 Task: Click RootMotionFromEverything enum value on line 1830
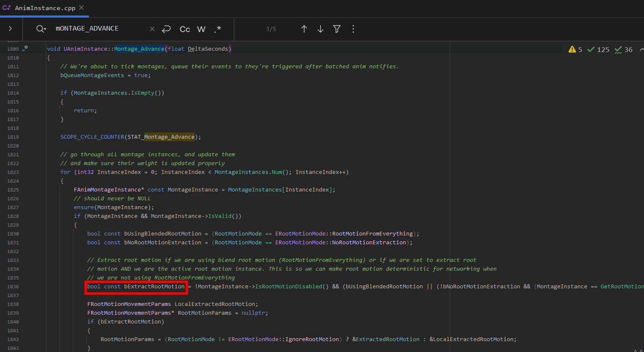373,234
